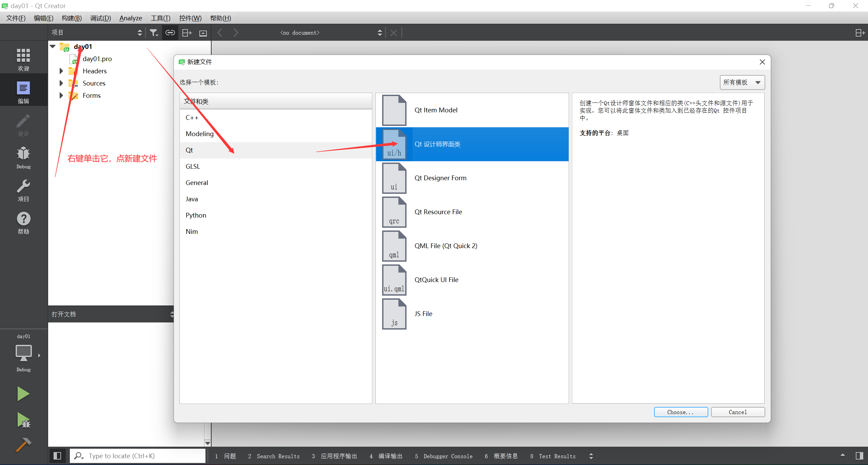The height and width of the screenshot is (465, 868).
Task: Click the green Run button
Action: coord(23,394)
